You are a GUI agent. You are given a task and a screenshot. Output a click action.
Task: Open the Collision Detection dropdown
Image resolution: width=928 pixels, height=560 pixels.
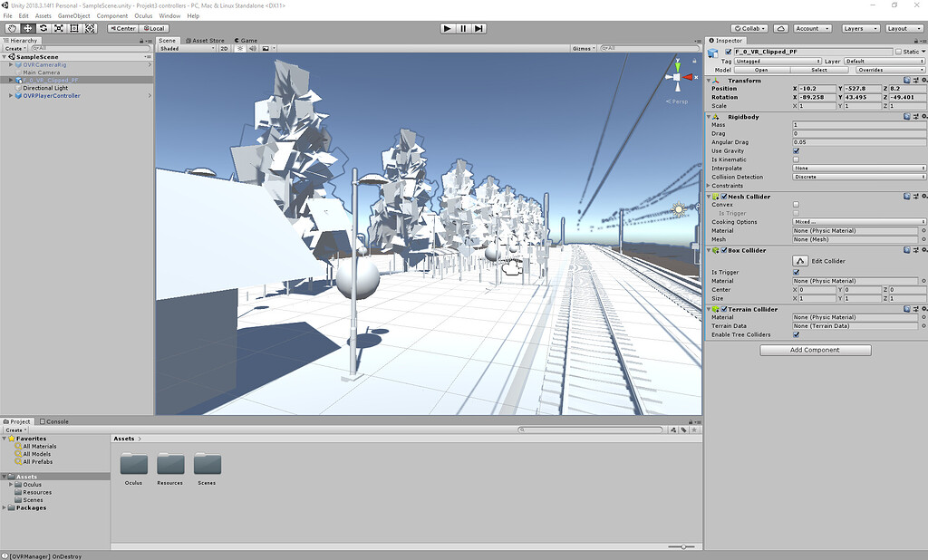[857, 177]
